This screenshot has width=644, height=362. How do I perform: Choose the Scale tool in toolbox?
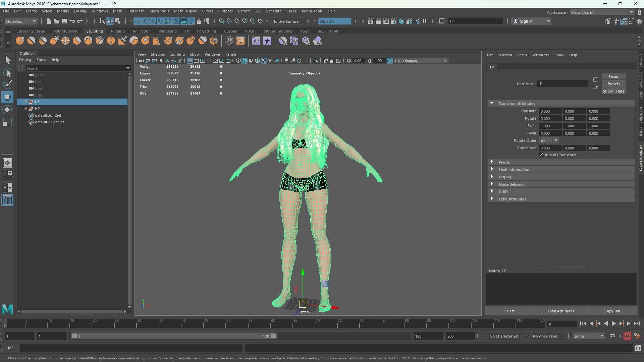click(x=7, y=122)
